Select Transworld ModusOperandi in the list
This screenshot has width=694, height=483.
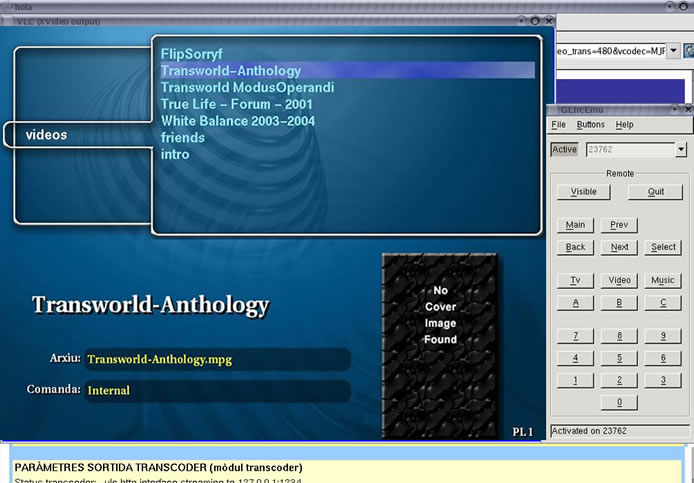pyautogui.click(x=247, y=88)
